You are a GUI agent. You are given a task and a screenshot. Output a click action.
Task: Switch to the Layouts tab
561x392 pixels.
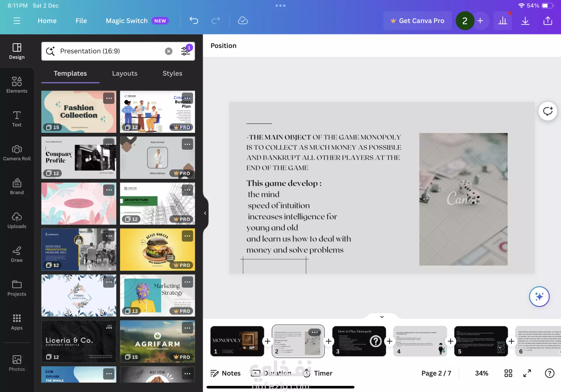125,73
